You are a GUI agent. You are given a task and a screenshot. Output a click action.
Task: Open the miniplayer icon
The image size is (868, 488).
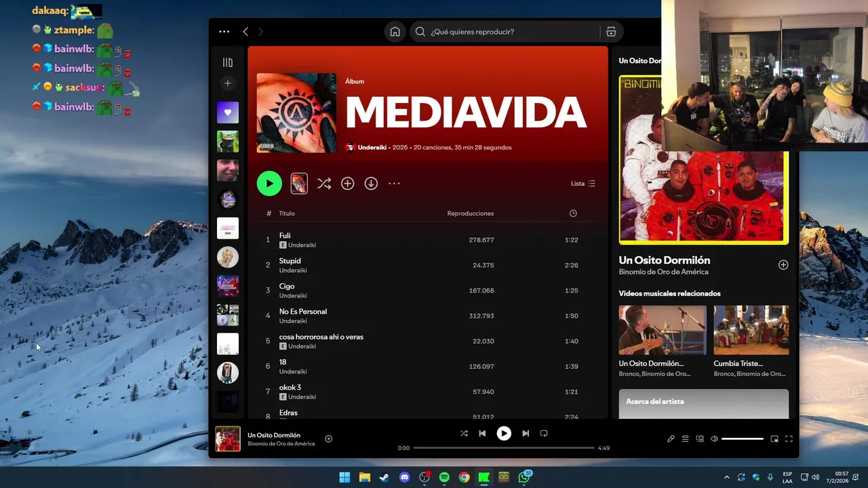(x=774, y=439)
